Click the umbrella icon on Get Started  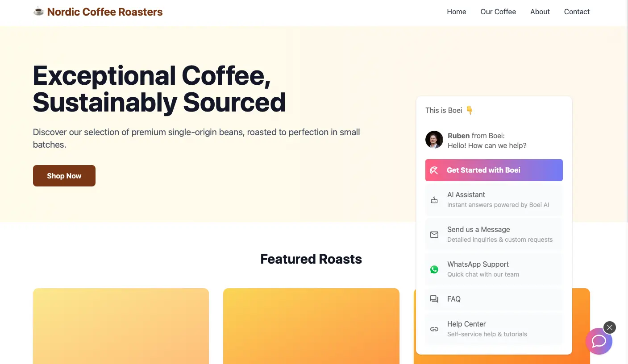(434, 170)
